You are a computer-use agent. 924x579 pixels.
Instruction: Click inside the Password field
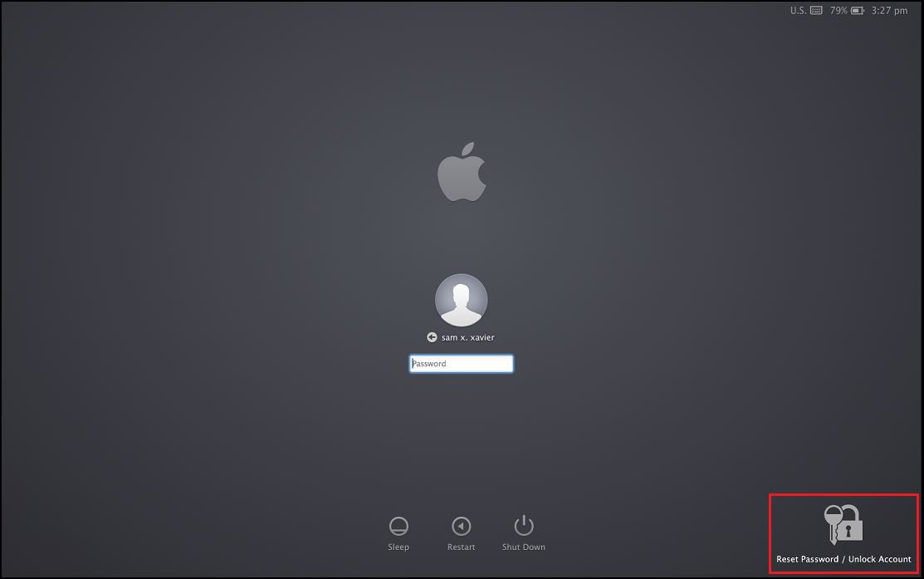461,363
